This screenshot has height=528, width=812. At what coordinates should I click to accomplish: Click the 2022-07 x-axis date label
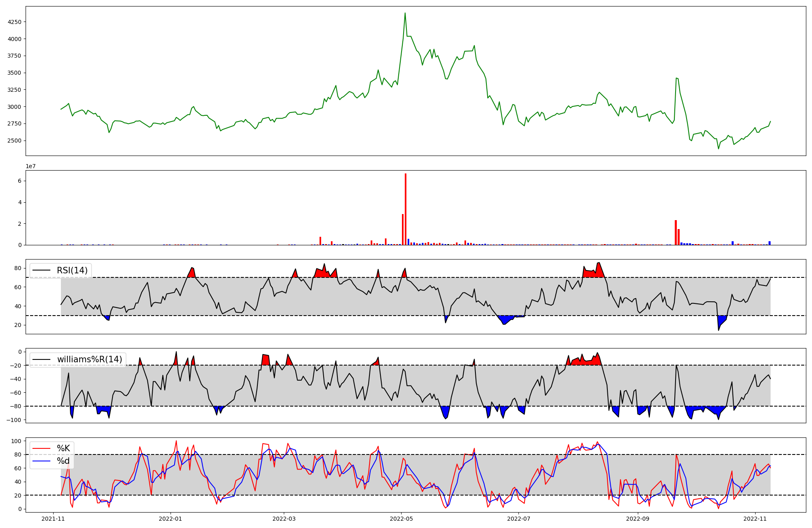point(519,519)
